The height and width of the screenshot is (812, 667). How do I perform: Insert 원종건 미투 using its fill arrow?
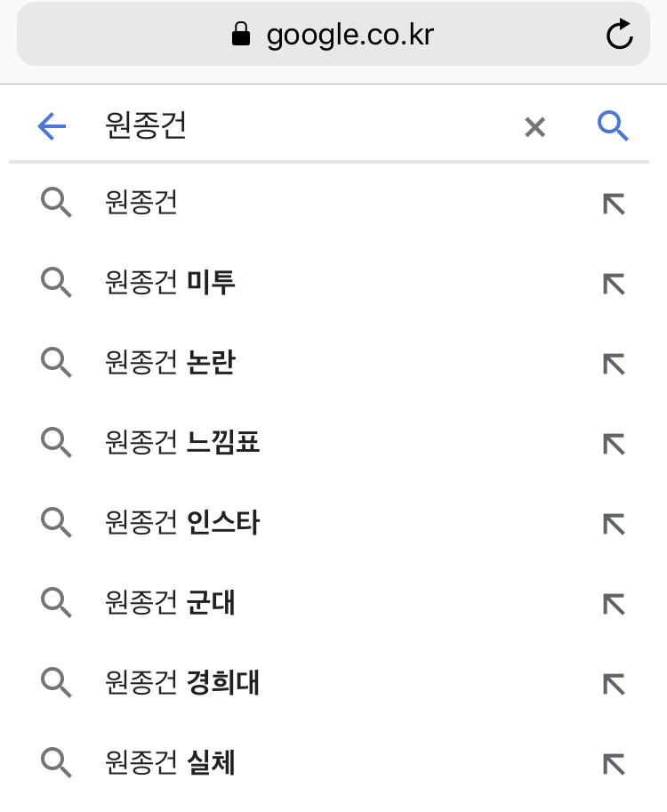coord(614,285)
